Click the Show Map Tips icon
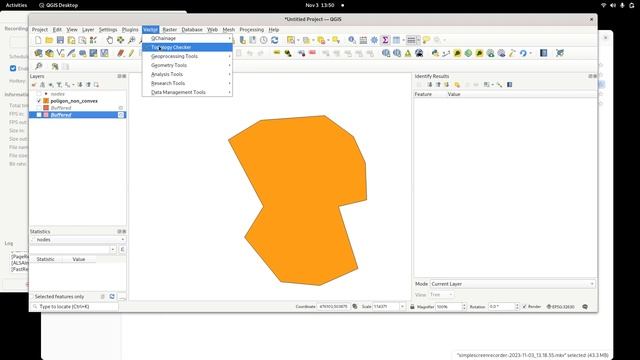The image size is (640, 360). tap(426, 40)
